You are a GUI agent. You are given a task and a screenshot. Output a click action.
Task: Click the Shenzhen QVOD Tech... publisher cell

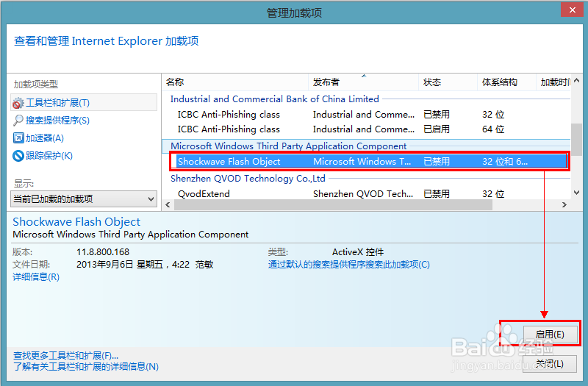pos(363,193)
